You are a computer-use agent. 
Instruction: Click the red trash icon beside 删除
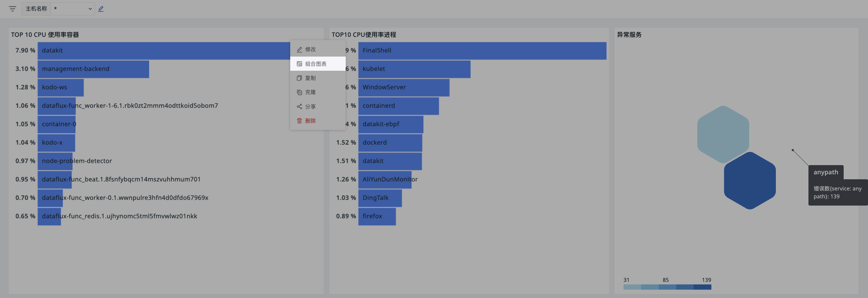click(299, 121)
